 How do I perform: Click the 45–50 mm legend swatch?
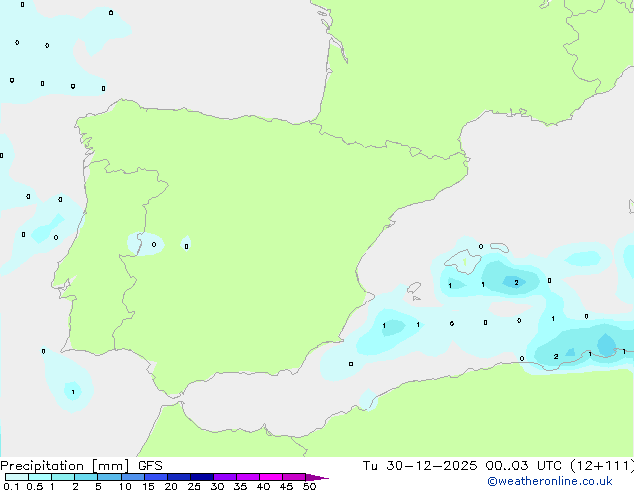click(294, 477)
